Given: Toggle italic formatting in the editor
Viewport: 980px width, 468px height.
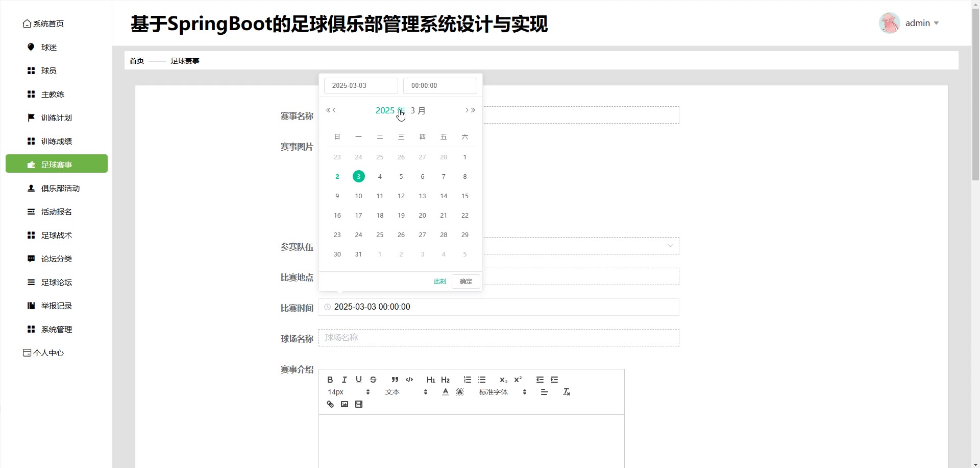Looking at the screenshot, I should click(345, 380).
